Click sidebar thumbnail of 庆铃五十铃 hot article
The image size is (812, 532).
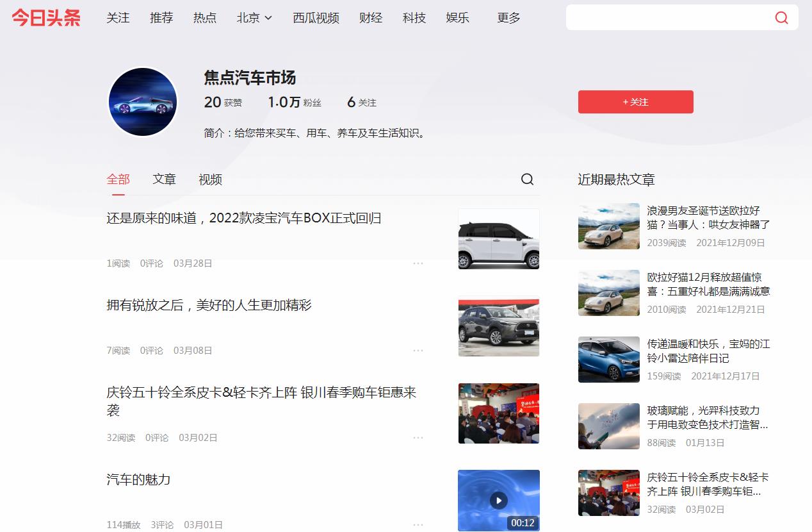point(609,493)
